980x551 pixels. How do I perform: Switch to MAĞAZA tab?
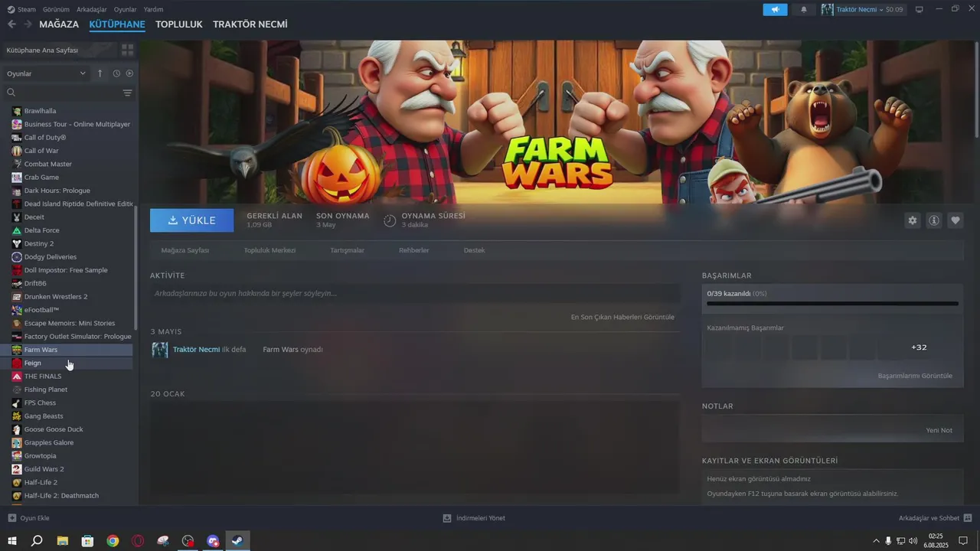(x=59, y=24)
